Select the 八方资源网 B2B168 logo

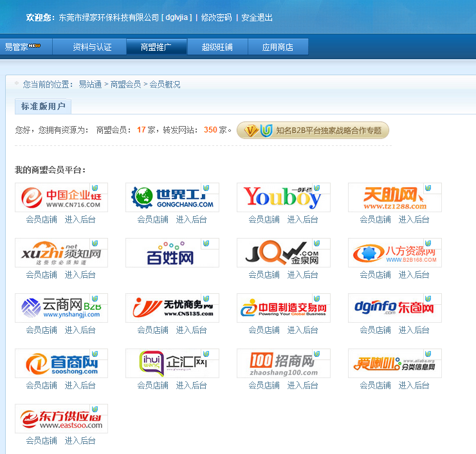(x=394, y=253)
